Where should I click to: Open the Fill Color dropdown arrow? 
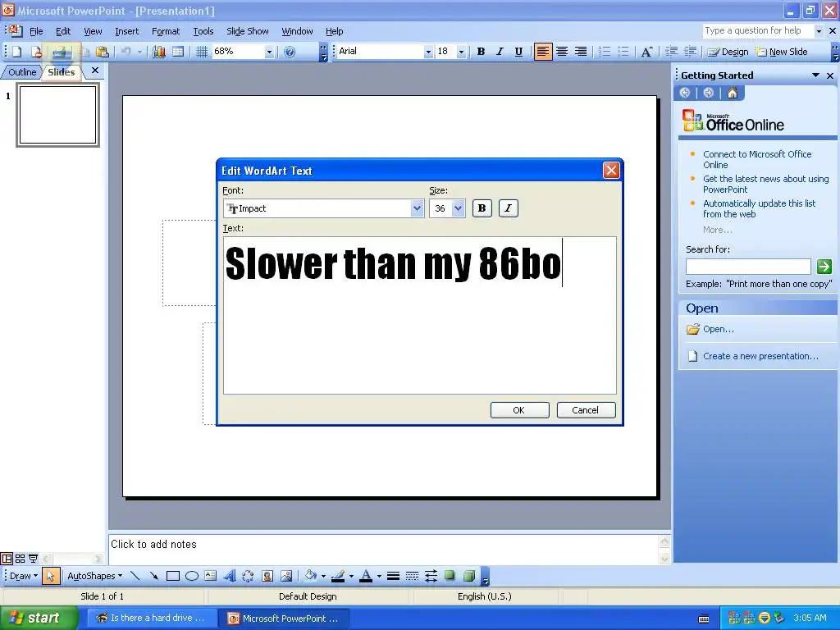click(x=323, y=576)
